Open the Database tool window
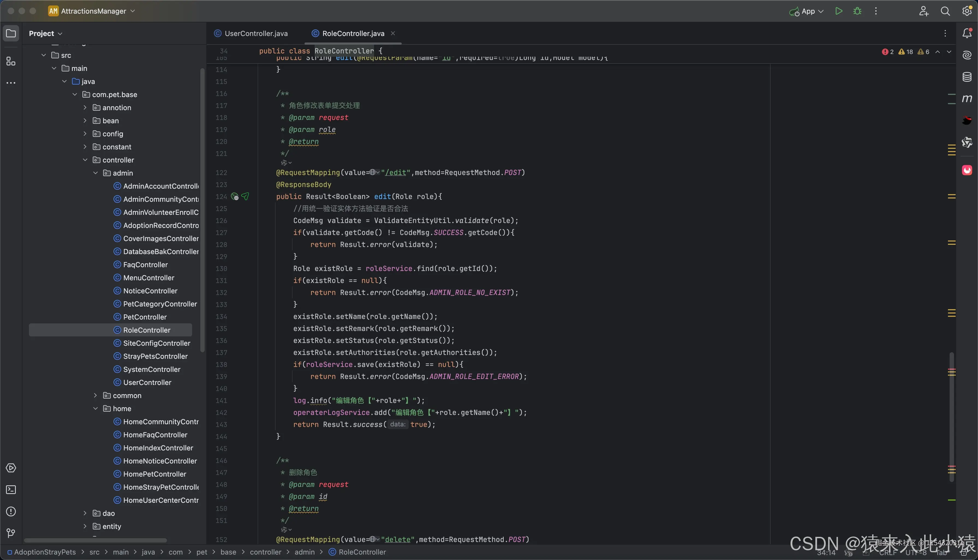 coord(967,77)
